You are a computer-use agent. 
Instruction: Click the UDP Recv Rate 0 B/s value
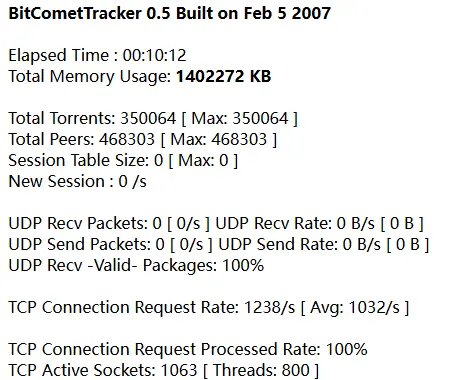(x=356, y=224)
